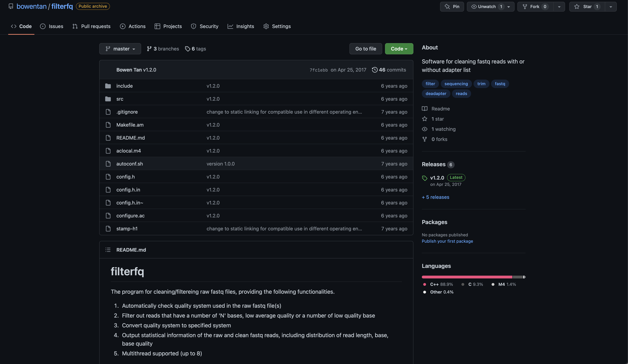Click the tag icon next to 6 tags
628x364 pixels.
pyautogui.click(x=187, y=49)
